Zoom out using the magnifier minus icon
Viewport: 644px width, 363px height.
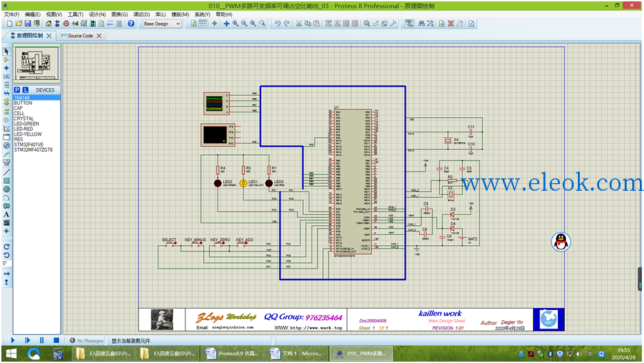coord(244,24)
